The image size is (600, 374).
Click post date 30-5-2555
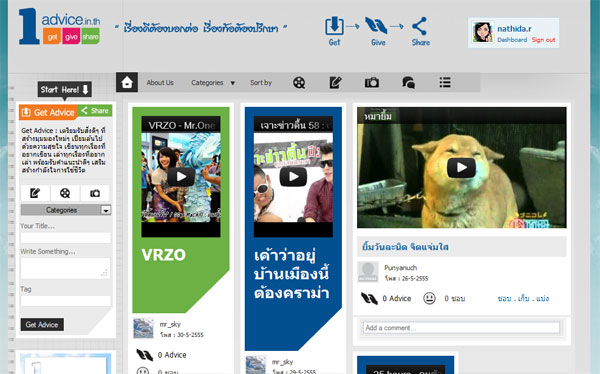pos(182,335)
